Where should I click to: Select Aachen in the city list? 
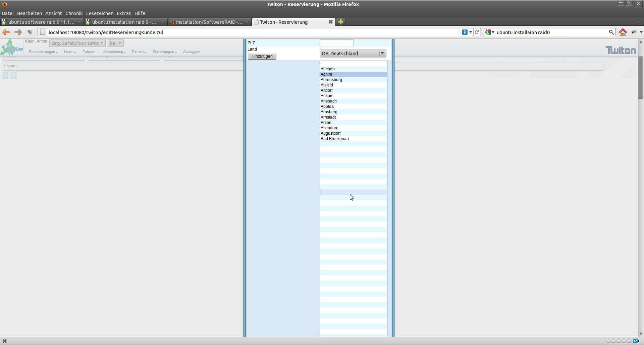click(x=328, y=69)
